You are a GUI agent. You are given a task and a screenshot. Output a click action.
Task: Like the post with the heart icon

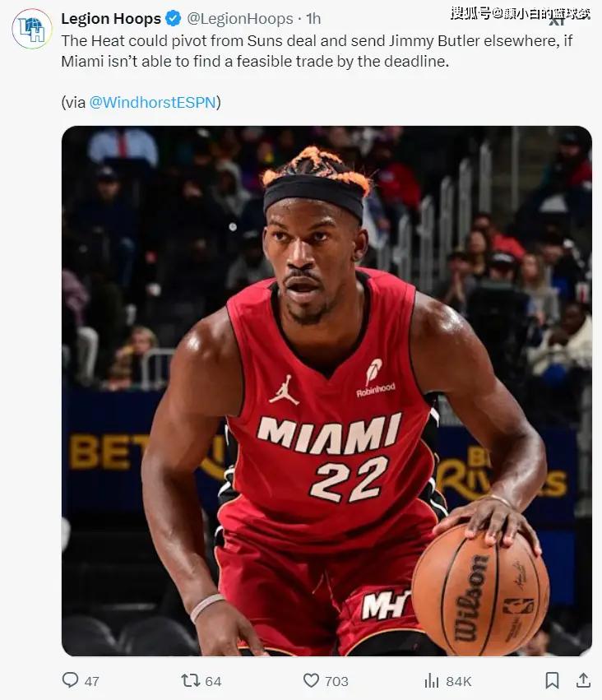[311, 680]
